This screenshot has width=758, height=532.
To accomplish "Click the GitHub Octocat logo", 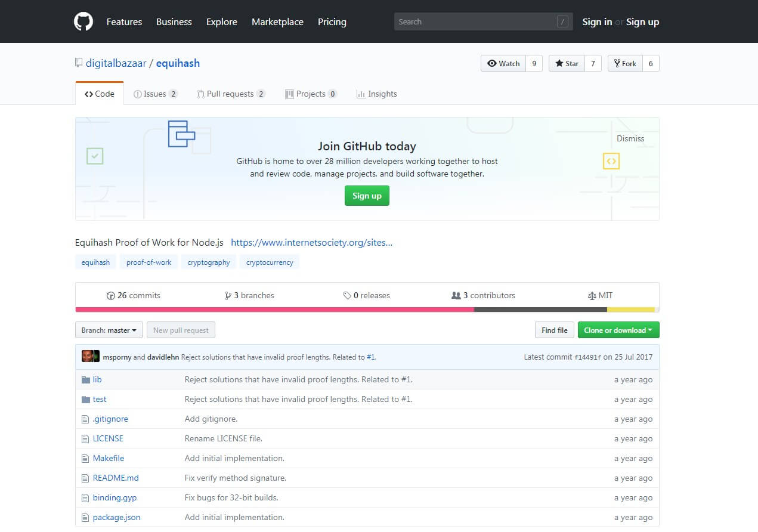I will click(83, 22).
